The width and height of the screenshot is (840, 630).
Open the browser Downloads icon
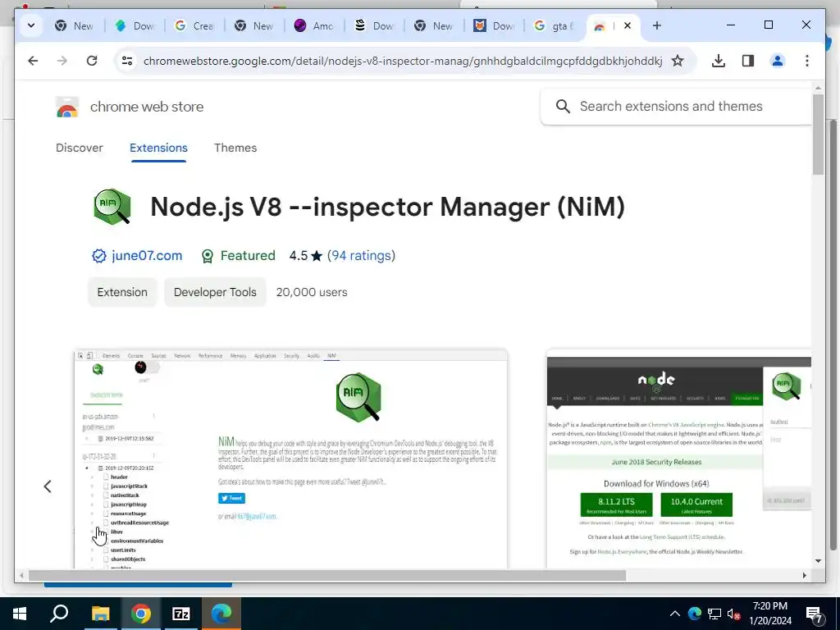tap(719, 61)
